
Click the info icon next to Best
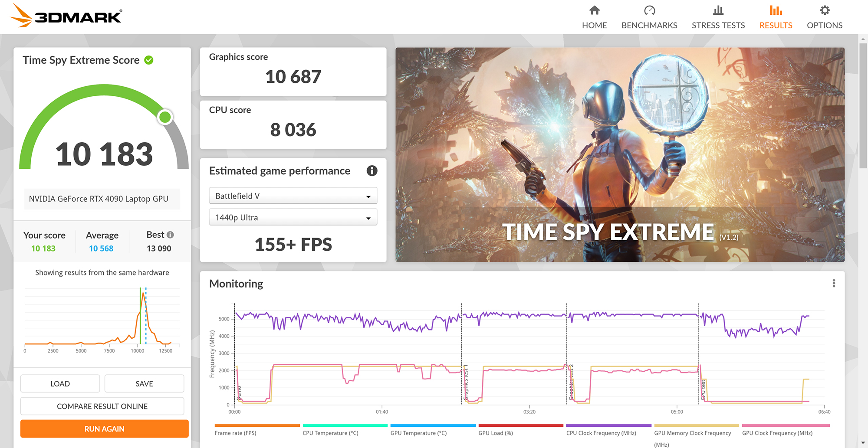pos(170,235)
